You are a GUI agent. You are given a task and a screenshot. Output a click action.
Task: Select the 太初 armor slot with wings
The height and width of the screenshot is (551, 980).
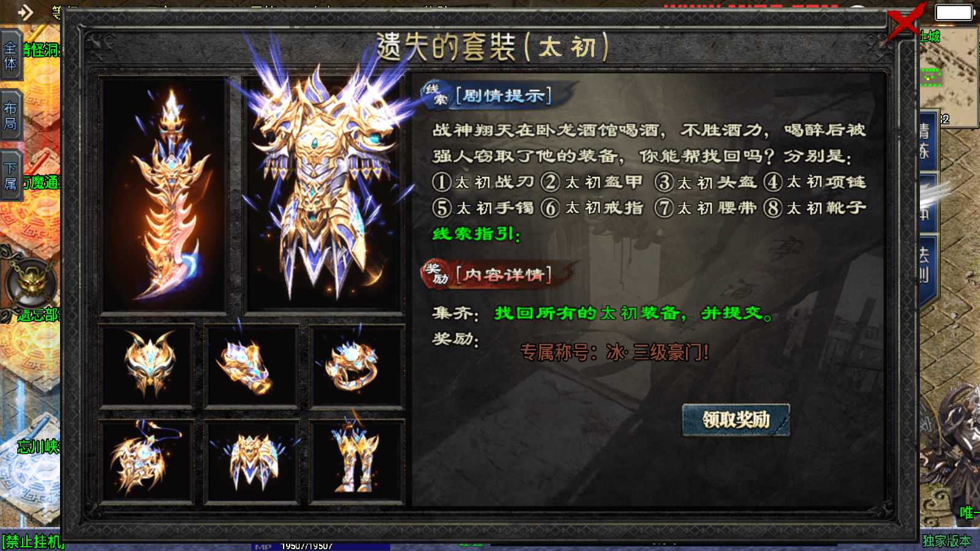click(323, 195)
